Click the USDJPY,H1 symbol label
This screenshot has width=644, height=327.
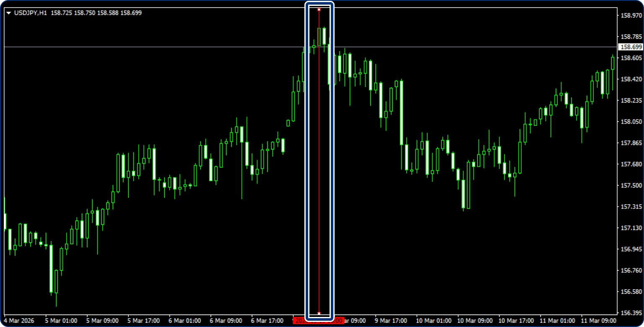pos(31,13)
